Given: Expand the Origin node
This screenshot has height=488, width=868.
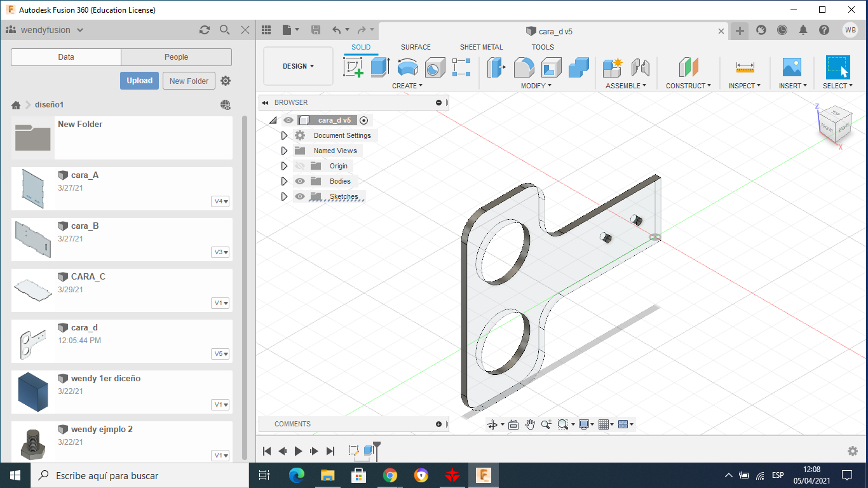Looking at the screenshot, I should (284, 166).
